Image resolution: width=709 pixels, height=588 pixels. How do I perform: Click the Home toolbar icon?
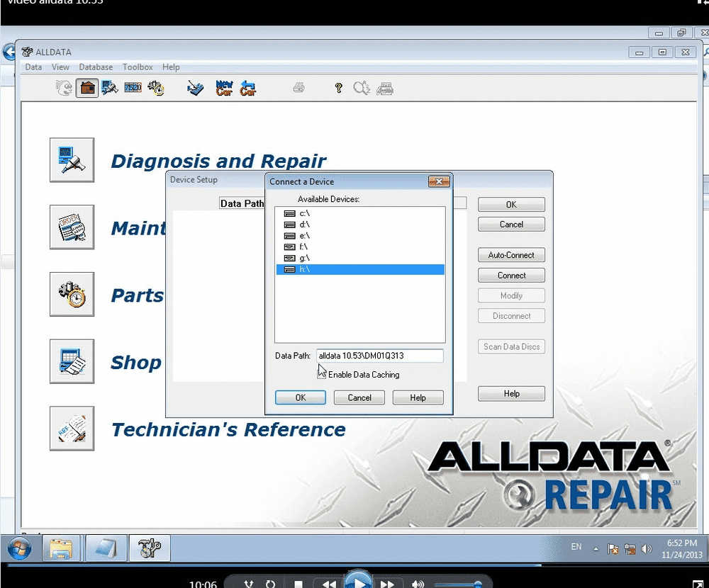86,88
